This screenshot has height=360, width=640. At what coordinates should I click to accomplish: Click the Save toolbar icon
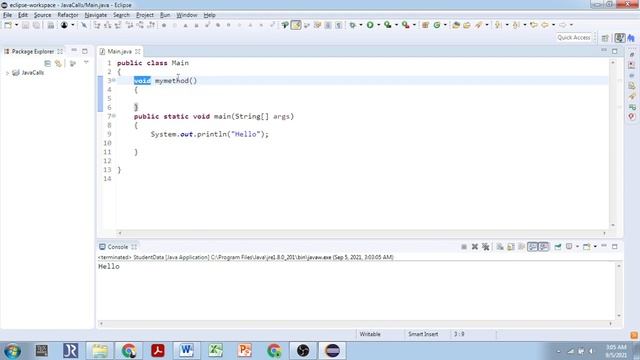pyautogui.click(x=25, y=25)
